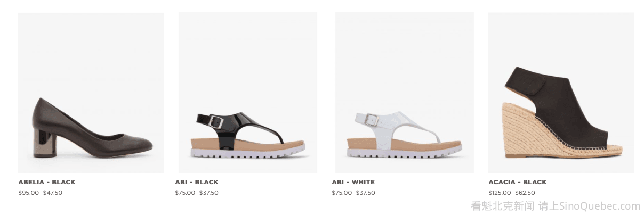Open the Abi black sandal product image
644x215 pixels.
tap(247, 93)
